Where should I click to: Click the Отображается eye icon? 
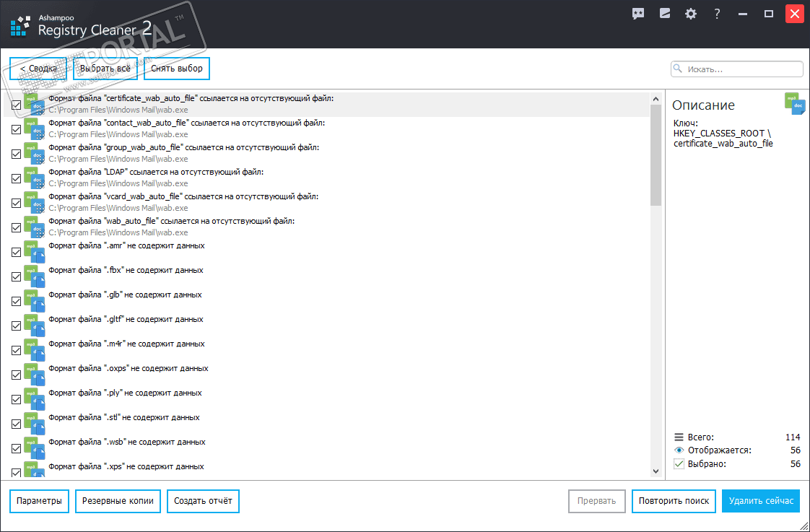coord(679,450)
